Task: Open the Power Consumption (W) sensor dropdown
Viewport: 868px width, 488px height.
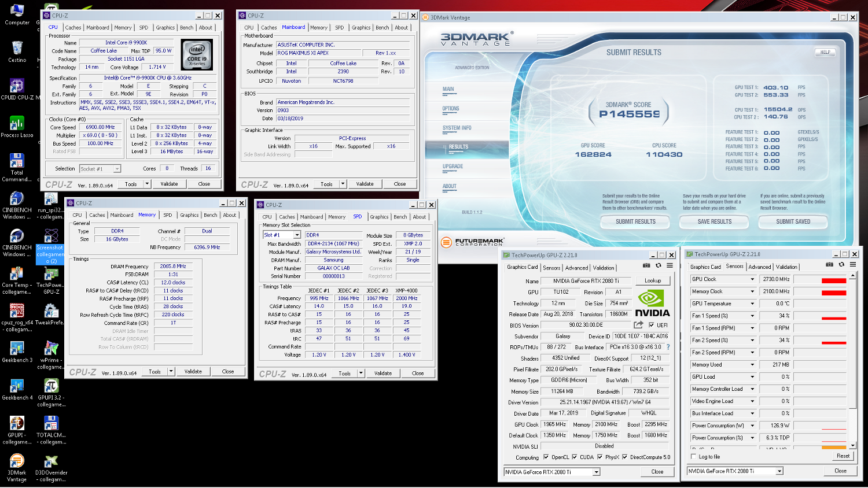Action: [752, 426]
